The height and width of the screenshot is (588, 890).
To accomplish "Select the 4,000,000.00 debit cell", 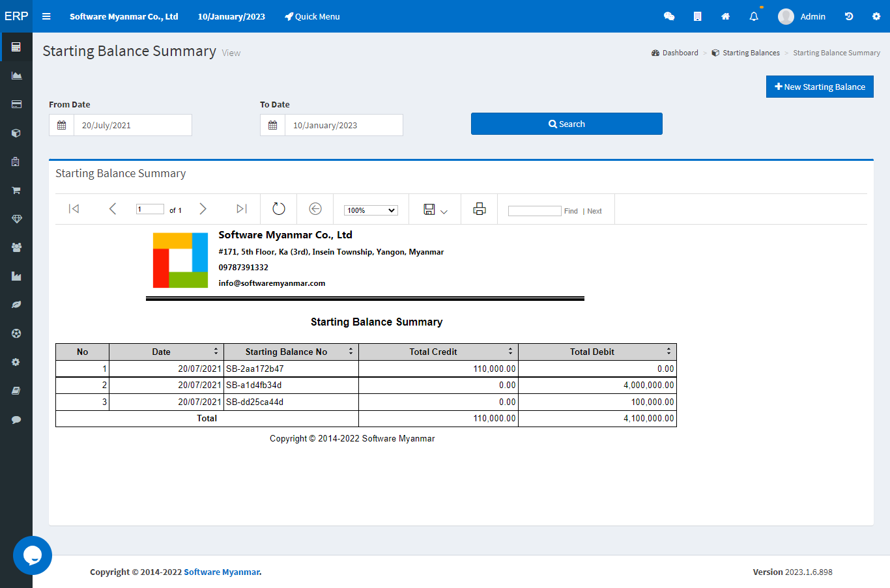I will (x=597, y=385).
